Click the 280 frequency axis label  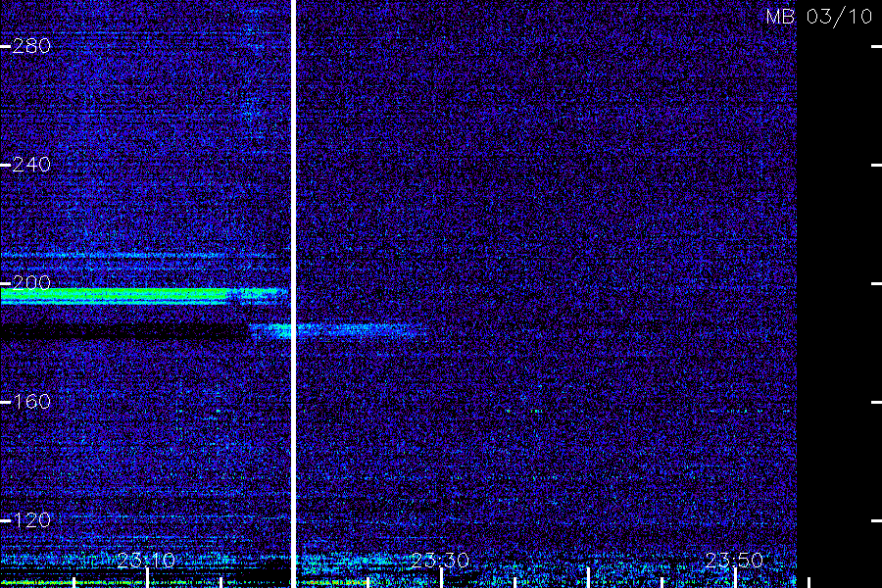(x=31, y=46)
